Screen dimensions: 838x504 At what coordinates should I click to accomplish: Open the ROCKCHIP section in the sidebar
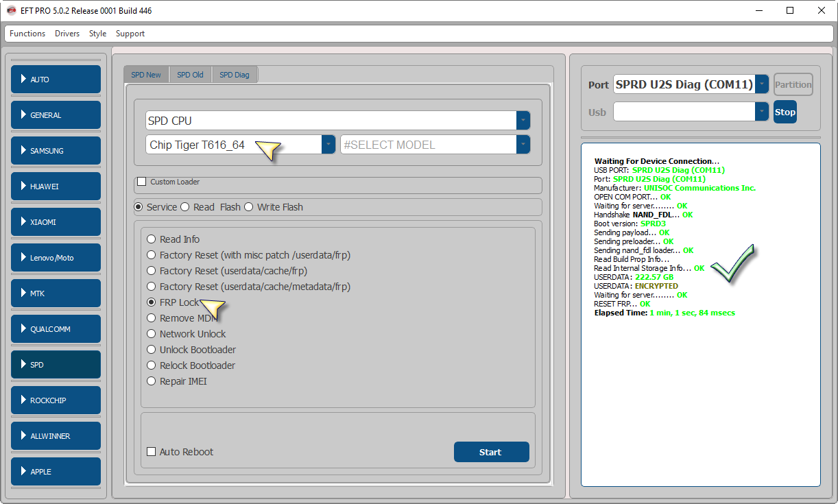[x=56, y=400]
